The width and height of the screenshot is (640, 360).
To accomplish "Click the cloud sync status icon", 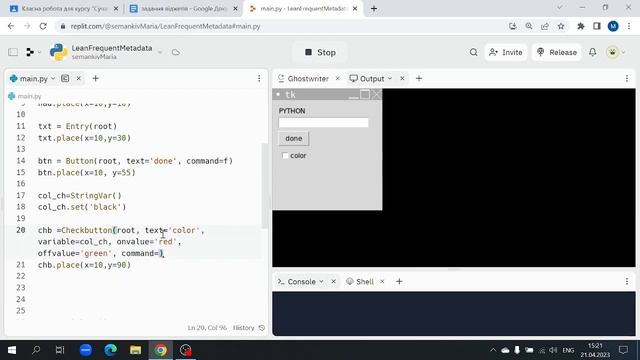I will pyautogui.click(x=176, y=52).
